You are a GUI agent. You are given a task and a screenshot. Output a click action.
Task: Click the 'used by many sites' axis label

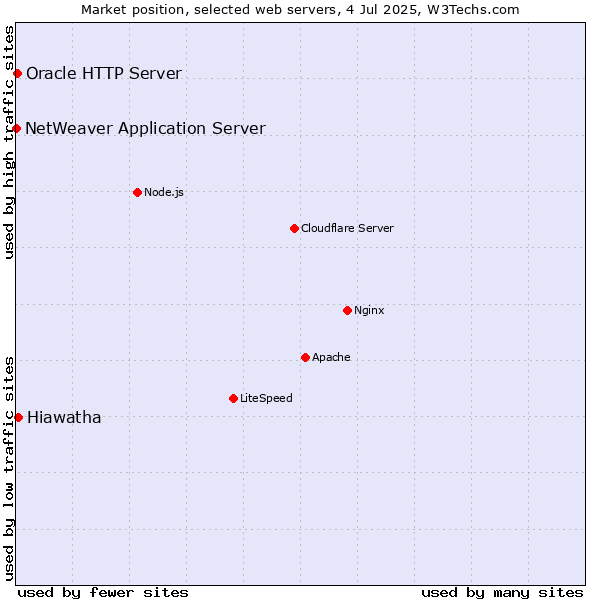coord(502,593)
